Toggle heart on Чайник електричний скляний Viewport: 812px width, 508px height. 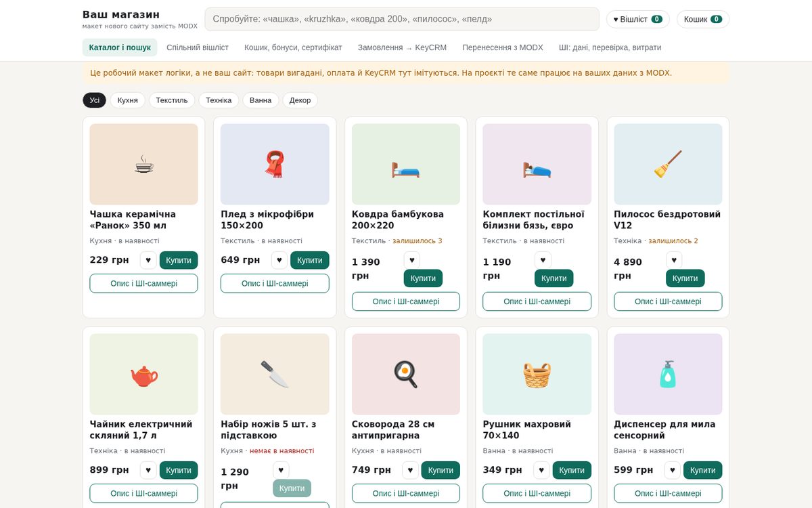(x=148, y=470)
